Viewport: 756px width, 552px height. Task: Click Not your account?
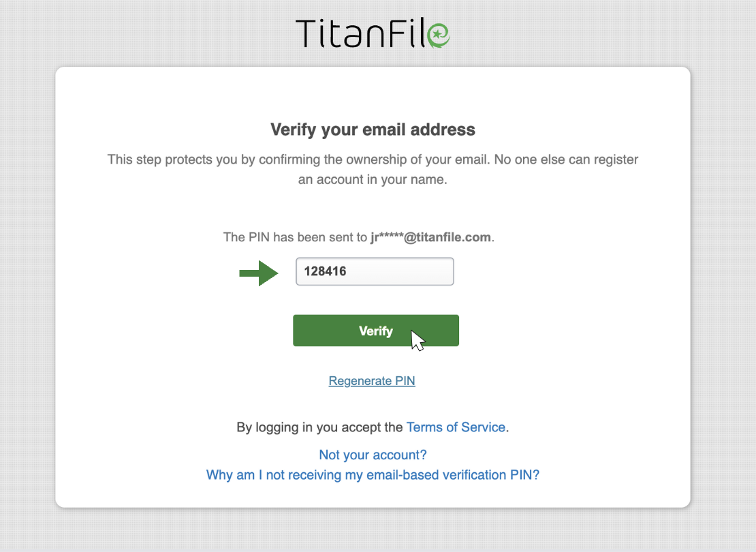(373, 455)
